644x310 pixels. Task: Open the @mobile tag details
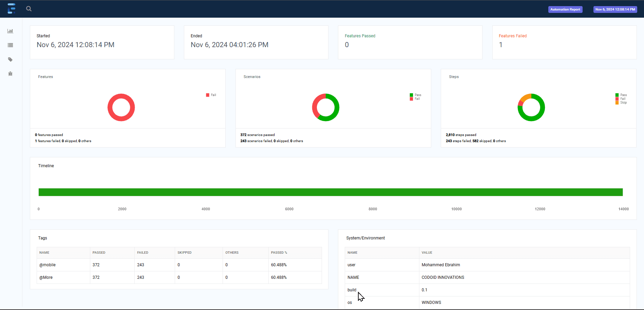click(x=47, y=265)
